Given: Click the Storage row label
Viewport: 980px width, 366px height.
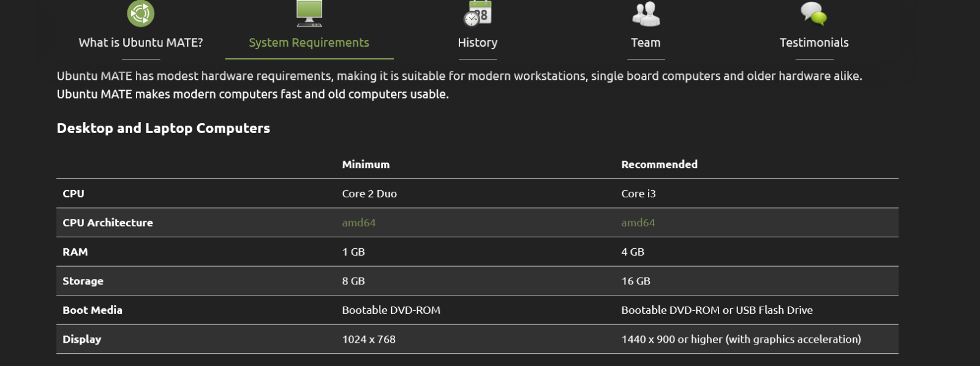Looking at the screenshot, I should pyautogui.click(x=83, y=281).
